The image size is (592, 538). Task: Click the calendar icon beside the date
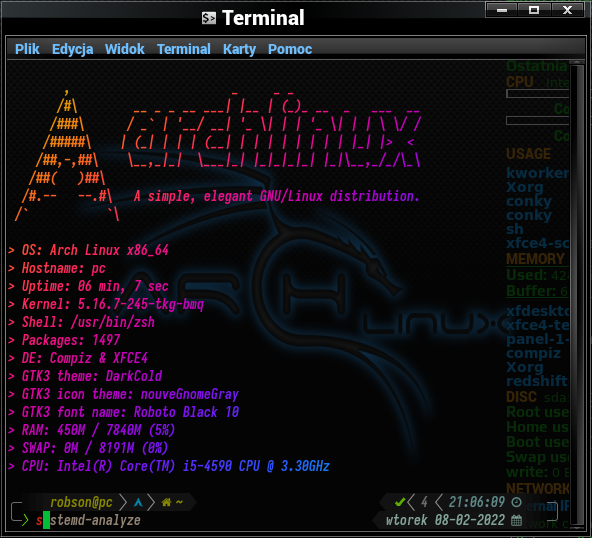click(x=516, y=520)
